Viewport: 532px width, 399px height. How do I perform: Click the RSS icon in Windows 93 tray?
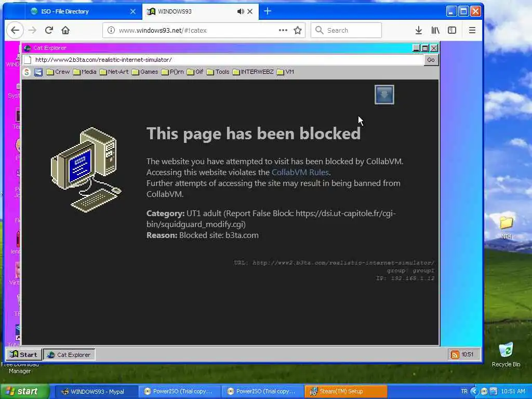point(455,354)
